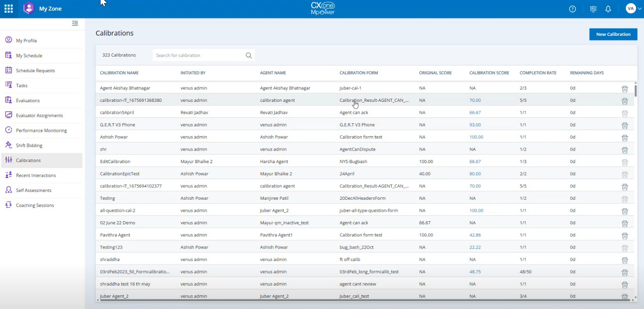The width and height of the screenshot is (644, 309).
Task: Delete the G.E.R.T V3 Phone calibration
Action: click(625, 125)
